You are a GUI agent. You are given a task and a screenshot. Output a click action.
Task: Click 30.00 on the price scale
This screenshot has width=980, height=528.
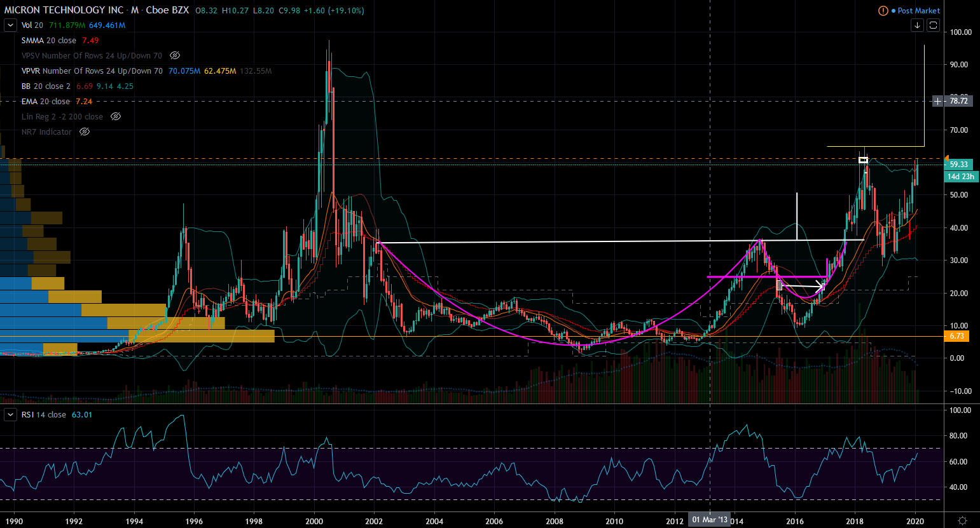pyautogui.click(x=960, y=261)
